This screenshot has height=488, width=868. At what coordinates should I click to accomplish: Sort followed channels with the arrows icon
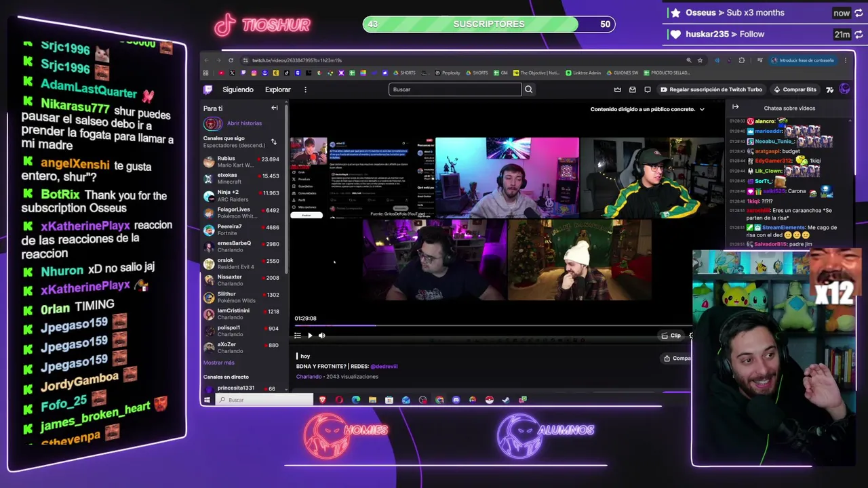[x=273, y=142]
